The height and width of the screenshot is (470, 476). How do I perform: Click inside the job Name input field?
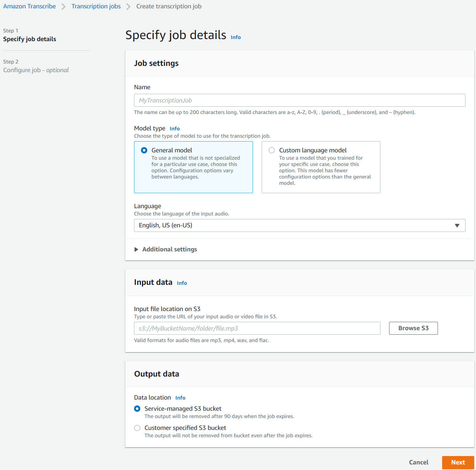coord(299,100)
